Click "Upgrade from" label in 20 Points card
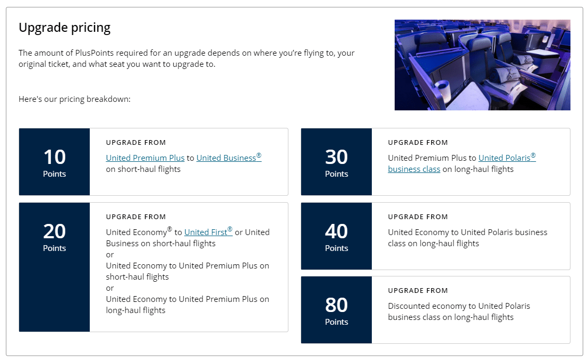 pos(136,217)
